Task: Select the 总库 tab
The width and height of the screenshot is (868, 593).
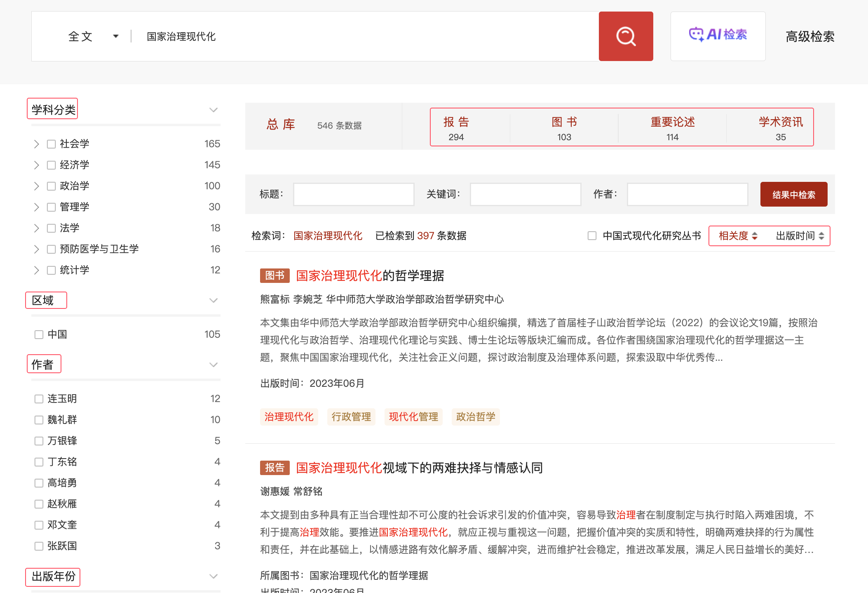Action: [x=281, y=125]
